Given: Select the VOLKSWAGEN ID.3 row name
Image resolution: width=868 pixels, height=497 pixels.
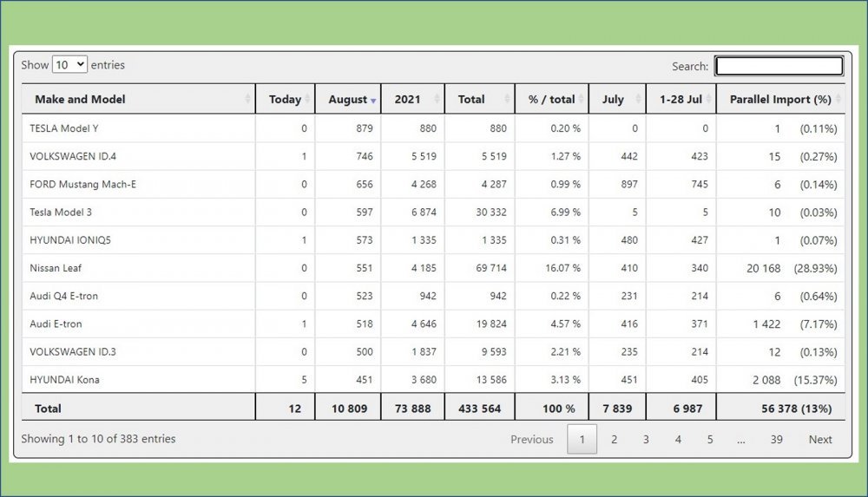Looking at the screenshot, I should [73, 352].
